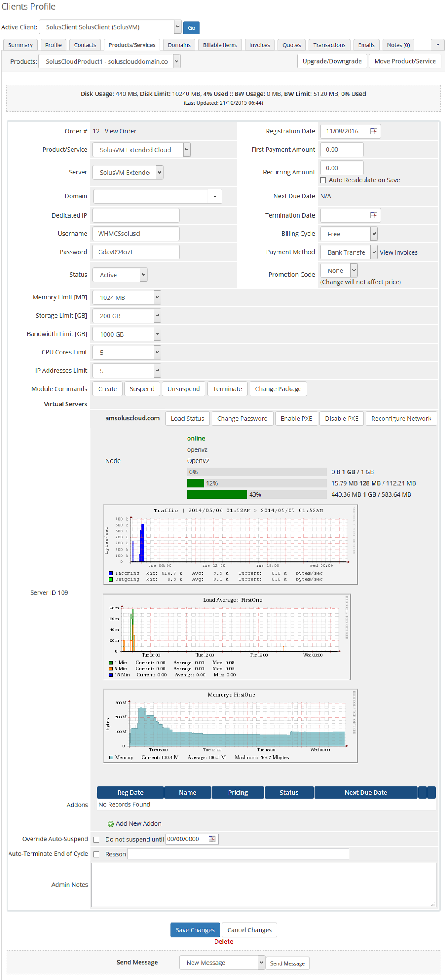Click the 12% memory usage bar
The image size is (448, 980).
point(257,483)
